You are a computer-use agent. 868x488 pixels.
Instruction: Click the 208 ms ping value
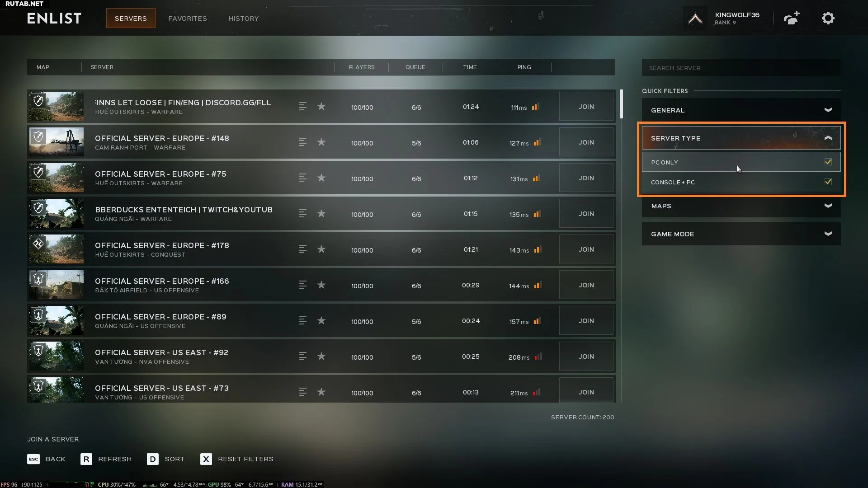[519, 357]
